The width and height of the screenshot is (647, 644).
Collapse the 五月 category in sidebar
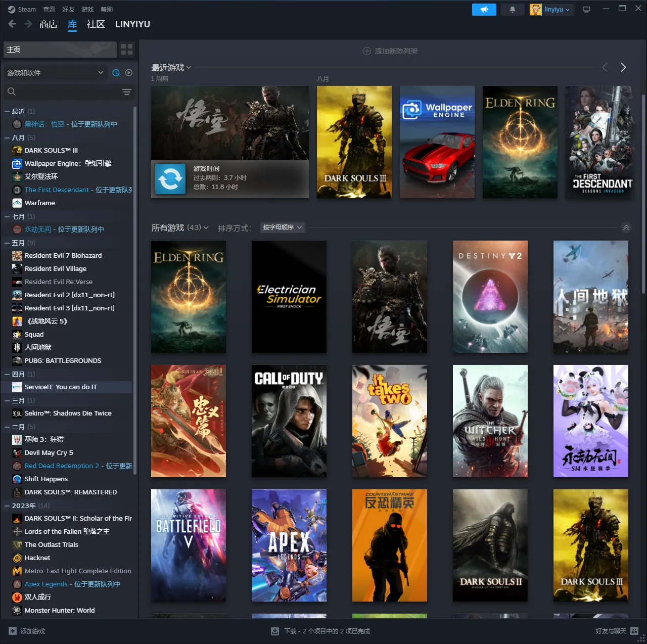pos(7,243)
